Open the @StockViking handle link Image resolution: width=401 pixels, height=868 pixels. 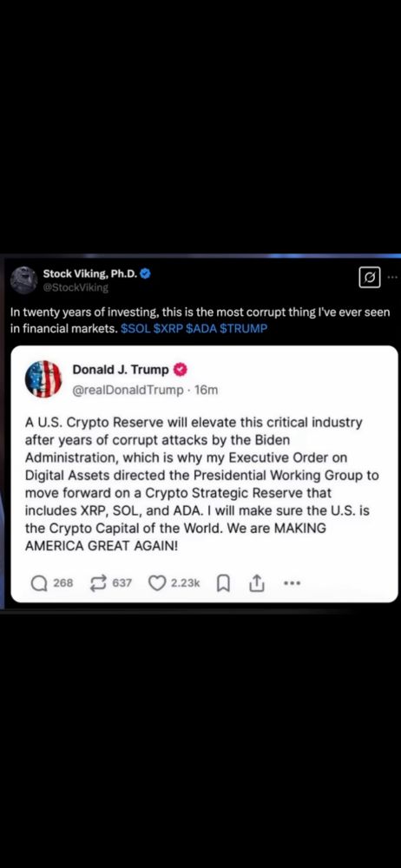[x=76, y=287]
